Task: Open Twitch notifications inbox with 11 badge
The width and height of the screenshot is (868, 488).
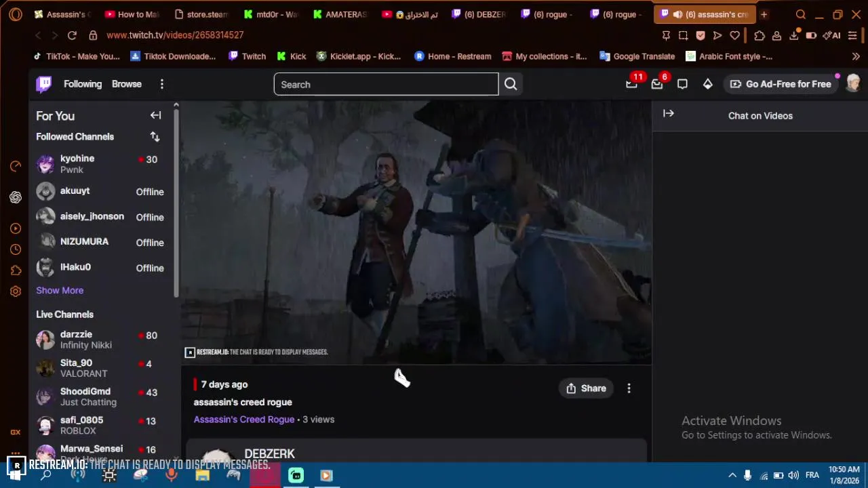Action: (x=631, y=84)
